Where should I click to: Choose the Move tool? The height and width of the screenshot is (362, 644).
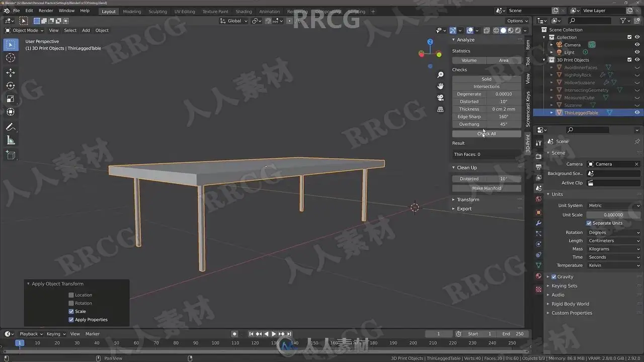pyautogui.click(x=11, y=73)
